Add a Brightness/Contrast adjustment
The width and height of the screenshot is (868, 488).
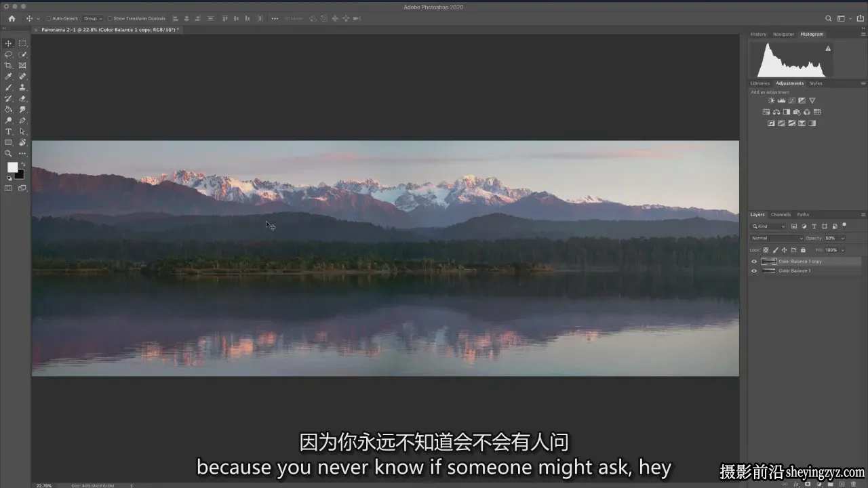pyautogui.click(x=771, y=100)
